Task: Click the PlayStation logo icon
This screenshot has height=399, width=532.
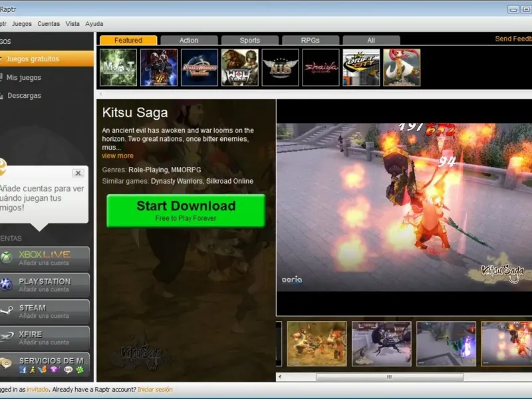Action: point(6,285)
